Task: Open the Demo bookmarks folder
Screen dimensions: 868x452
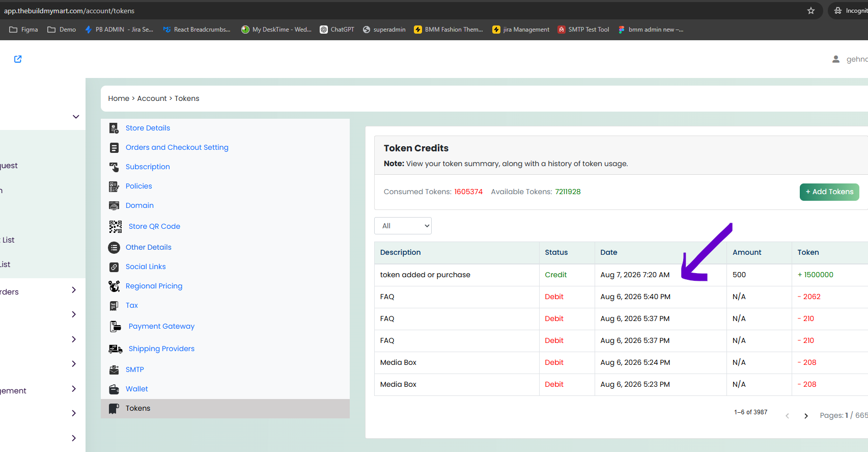Action: pos(62,30)
